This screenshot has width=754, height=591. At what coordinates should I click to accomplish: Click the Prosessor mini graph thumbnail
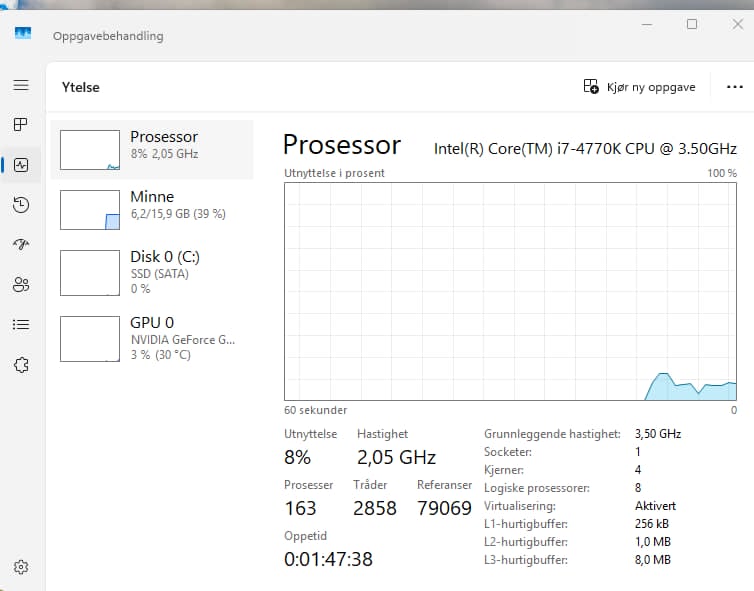pos(90,150)
